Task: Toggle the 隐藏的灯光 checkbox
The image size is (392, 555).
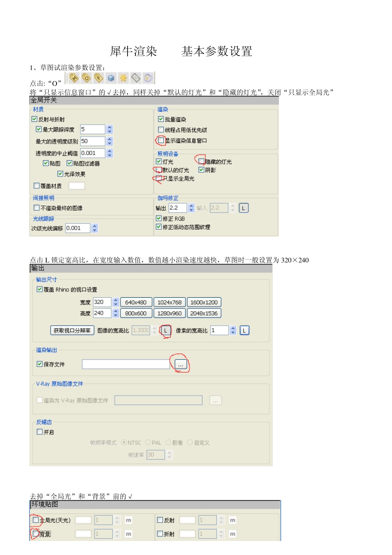Action: [x=201, y=161]
